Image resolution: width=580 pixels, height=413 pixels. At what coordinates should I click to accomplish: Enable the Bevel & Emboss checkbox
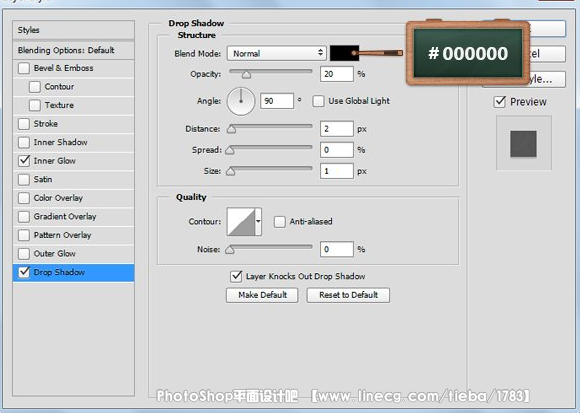pyautogui.click(x=24, y=68)
